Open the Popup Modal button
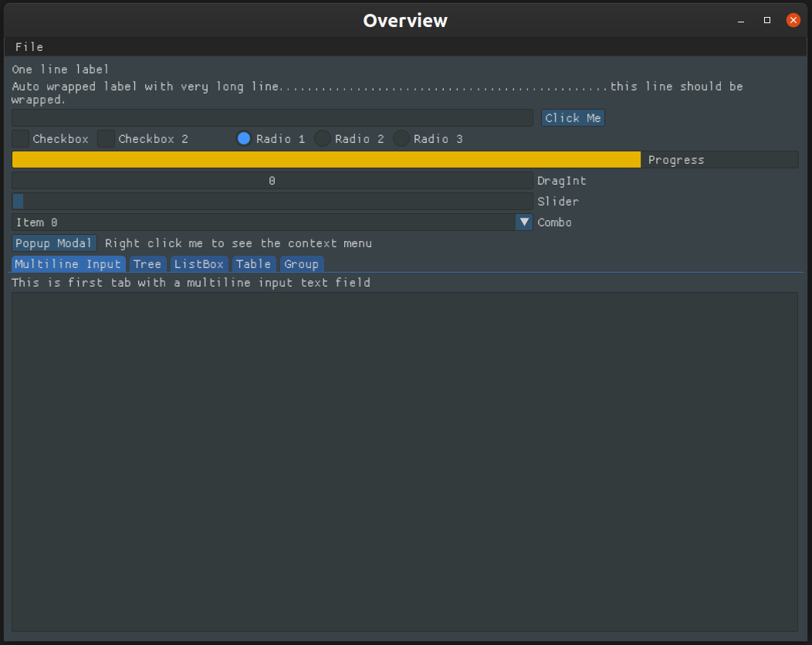812x645 pixels. coord(54,243)
